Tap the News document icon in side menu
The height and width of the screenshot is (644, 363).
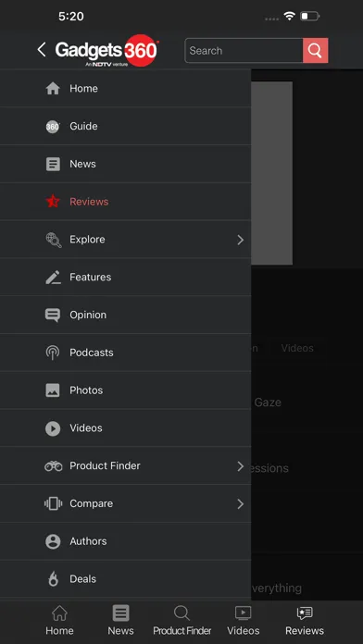pyautogui.click(x=53, y=165)
